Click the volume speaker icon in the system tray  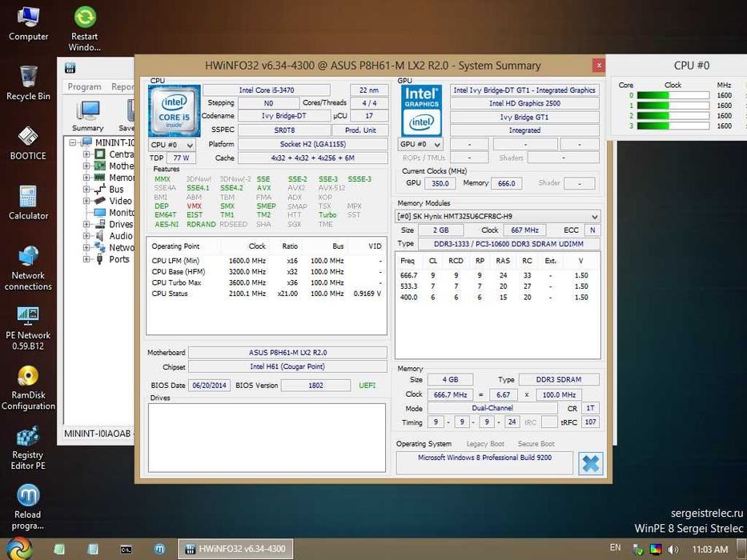pos(673,549)
